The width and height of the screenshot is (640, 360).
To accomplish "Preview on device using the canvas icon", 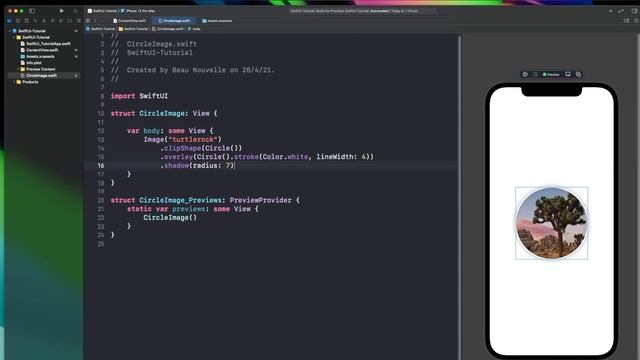I will [568, 74].
